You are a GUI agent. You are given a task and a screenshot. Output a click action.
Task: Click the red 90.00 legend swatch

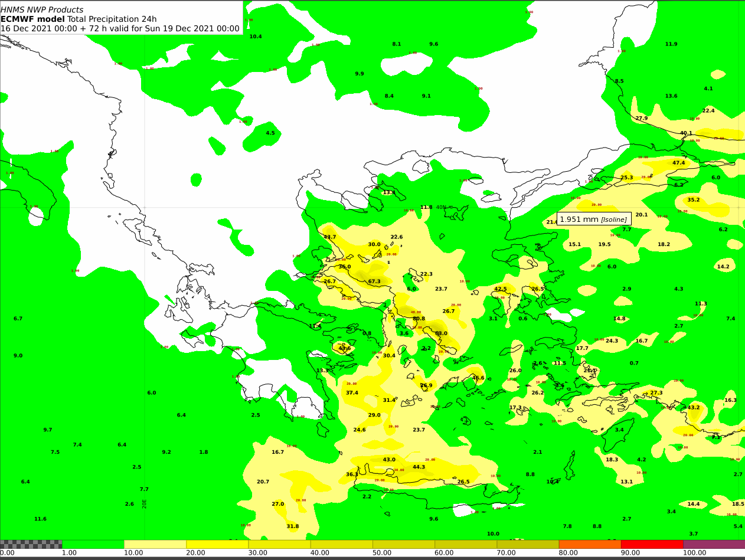652,544
